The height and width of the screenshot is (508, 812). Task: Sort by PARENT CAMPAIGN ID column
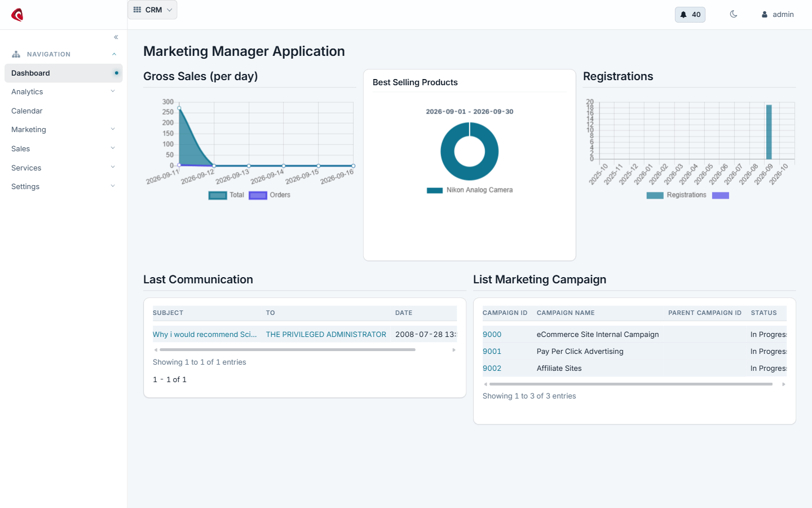point(705,313)
